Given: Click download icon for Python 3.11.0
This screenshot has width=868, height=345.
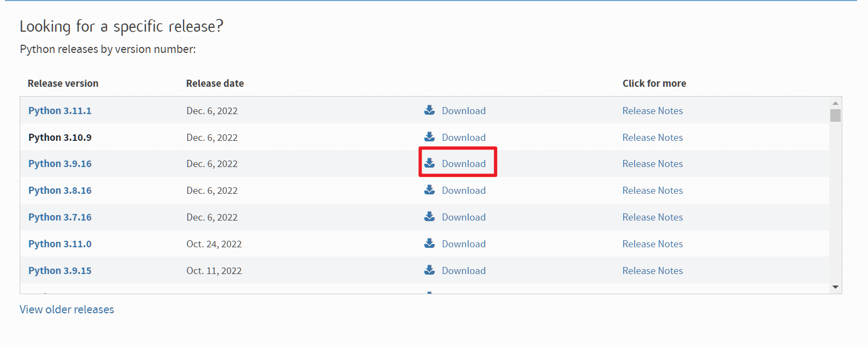Looking at the screenshot, I should tap(430, 243).
